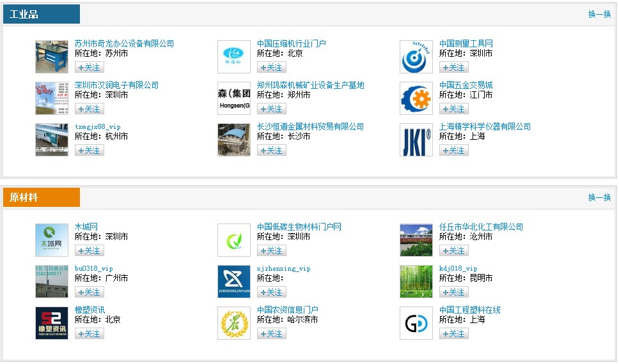Refresh 工业品 list via 换一换
The height and width of the screenshot is (364, 619).
coord(599,14)
